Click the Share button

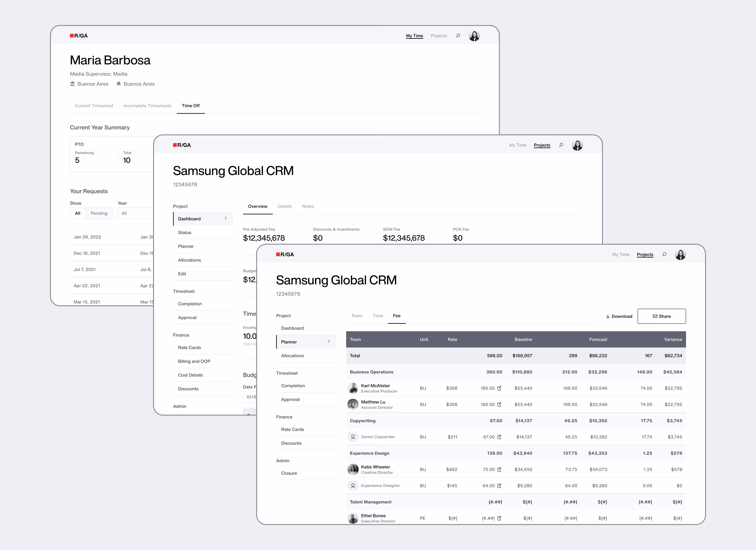pyautogui.click(x=661, y=316)
